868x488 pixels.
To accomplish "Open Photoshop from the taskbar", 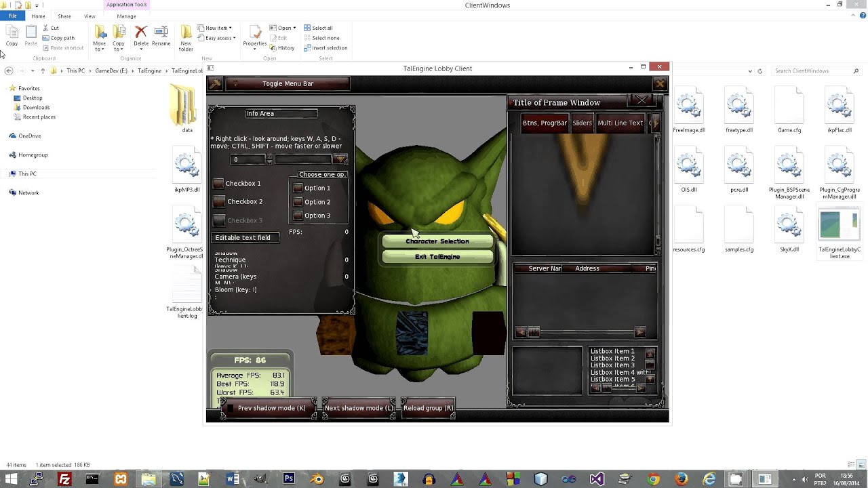I will 289,479.
